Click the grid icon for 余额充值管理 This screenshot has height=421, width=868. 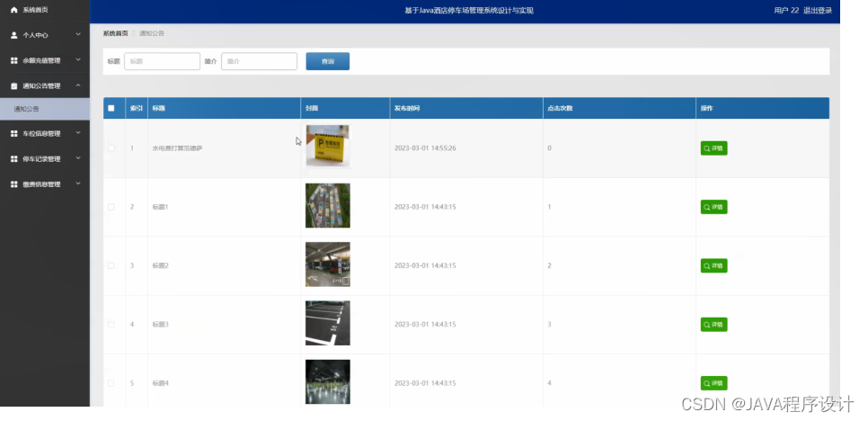click(14, 60)
